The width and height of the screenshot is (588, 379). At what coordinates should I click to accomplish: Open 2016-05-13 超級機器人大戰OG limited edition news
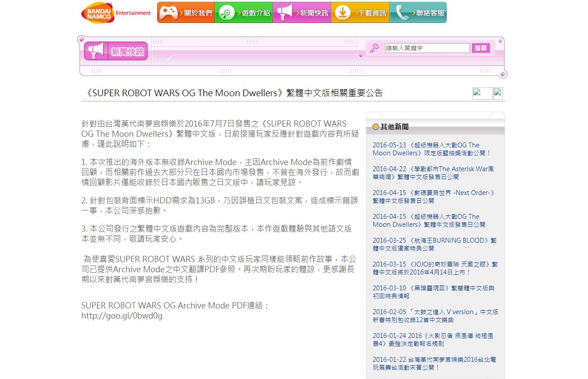[431, 149]
